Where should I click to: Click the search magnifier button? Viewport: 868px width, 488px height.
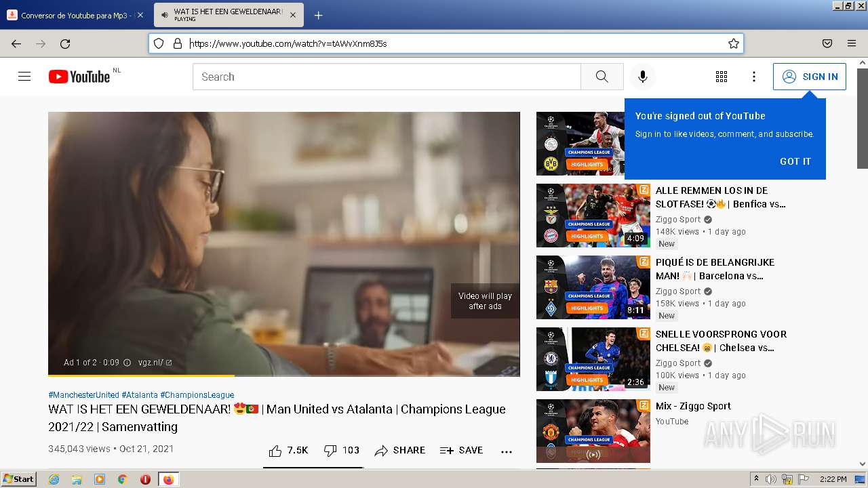[x=602, y=77]
